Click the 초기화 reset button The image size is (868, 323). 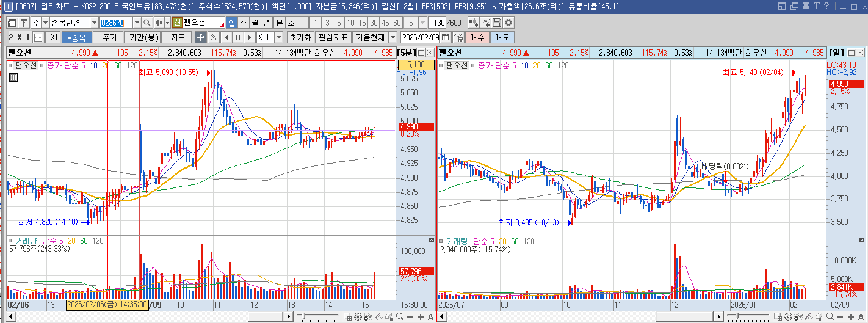300,37
